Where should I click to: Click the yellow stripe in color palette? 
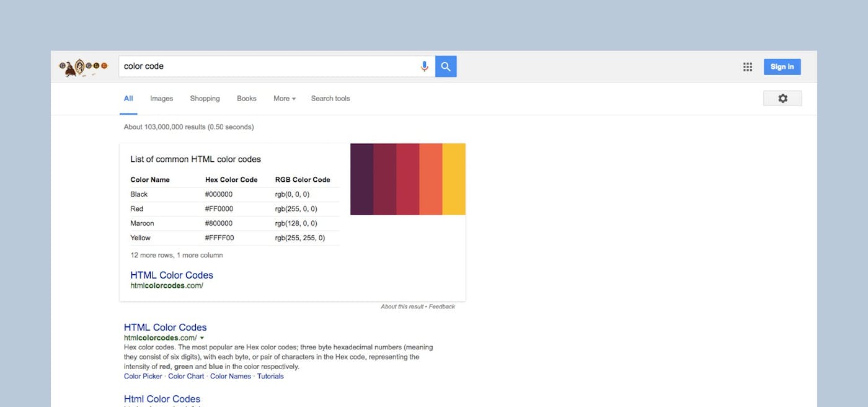(454, 179)
